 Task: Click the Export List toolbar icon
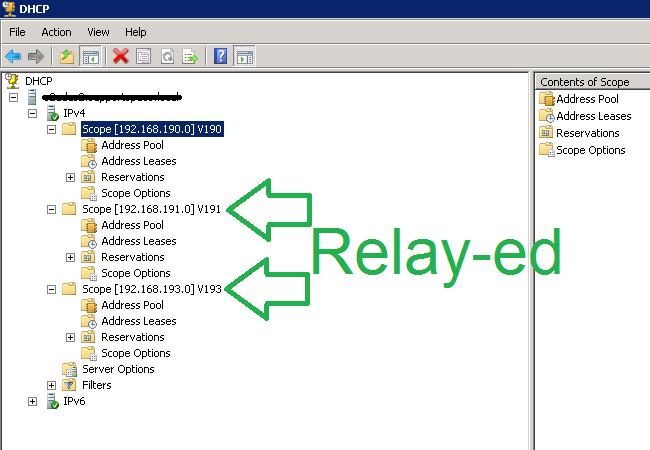pos(190,56)
